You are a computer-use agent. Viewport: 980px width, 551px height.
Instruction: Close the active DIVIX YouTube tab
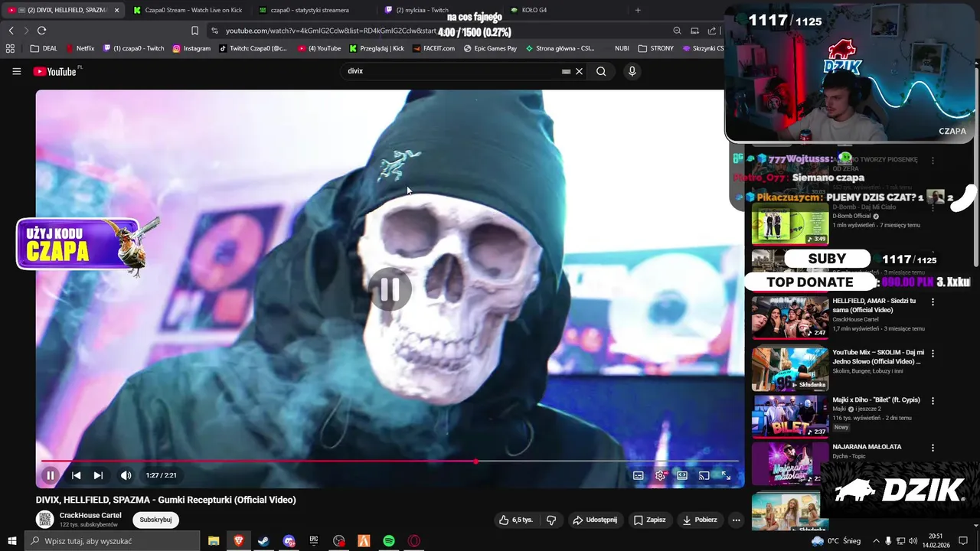pos(116,10)
